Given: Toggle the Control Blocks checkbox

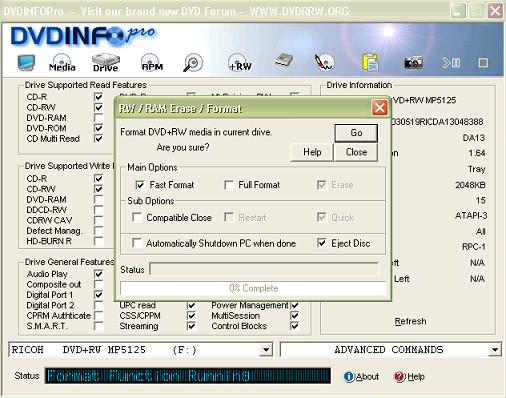Looking at the screenshot, I should [x=295, y=326].
